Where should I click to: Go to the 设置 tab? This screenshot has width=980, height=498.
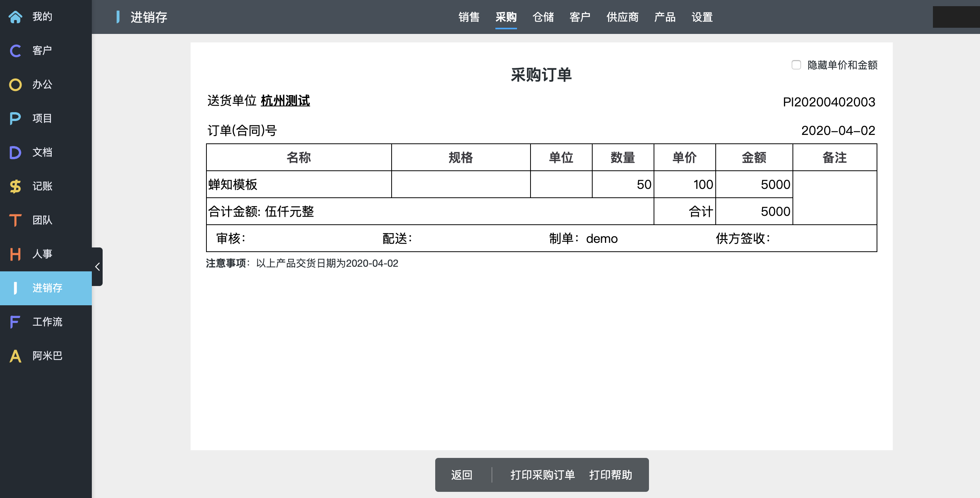(x=702, y=17)
